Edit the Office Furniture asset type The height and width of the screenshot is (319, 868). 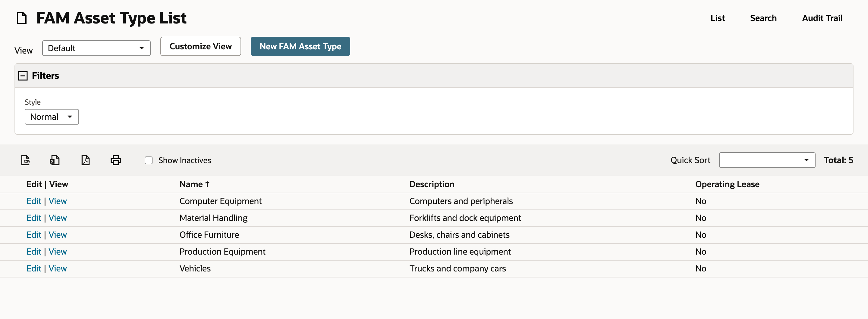34,235
